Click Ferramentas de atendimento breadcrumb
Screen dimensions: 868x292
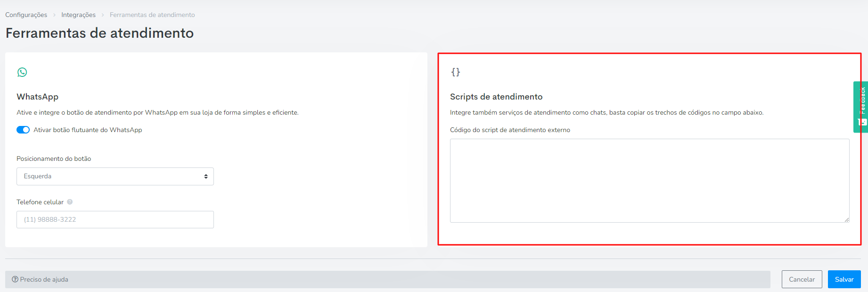152,15
